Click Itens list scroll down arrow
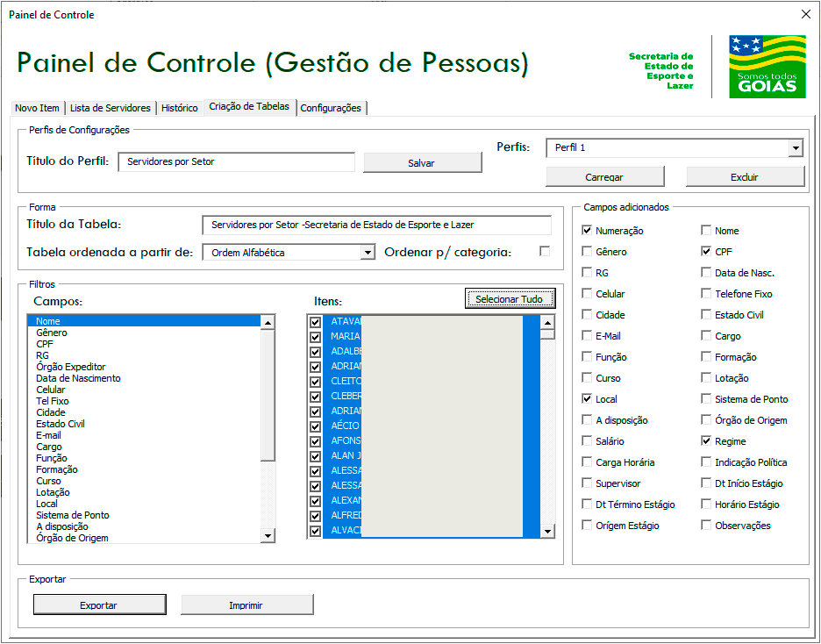 click(x=547, y=532)
